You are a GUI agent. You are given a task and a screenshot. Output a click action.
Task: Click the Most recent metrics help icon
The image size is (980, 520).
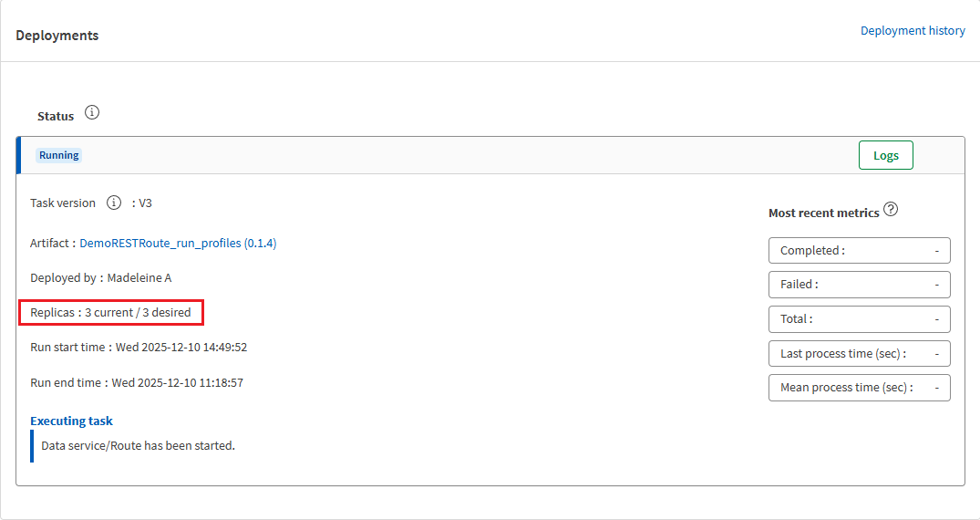(x=891, y=210)
